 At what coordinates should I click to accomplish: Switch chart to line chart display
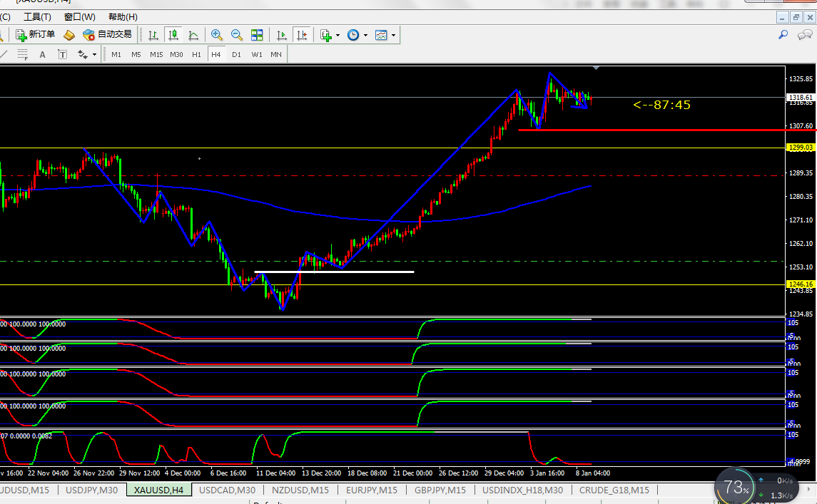coord(193,35)
